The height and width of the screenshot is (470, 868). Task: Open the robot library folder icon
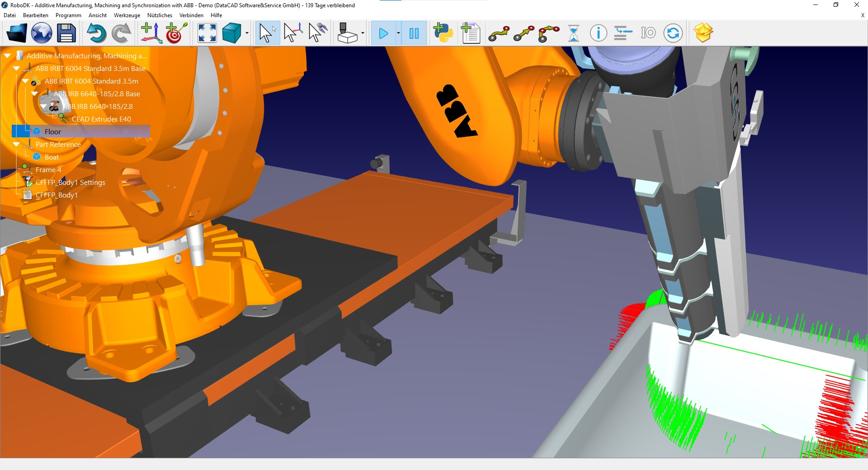17,33
